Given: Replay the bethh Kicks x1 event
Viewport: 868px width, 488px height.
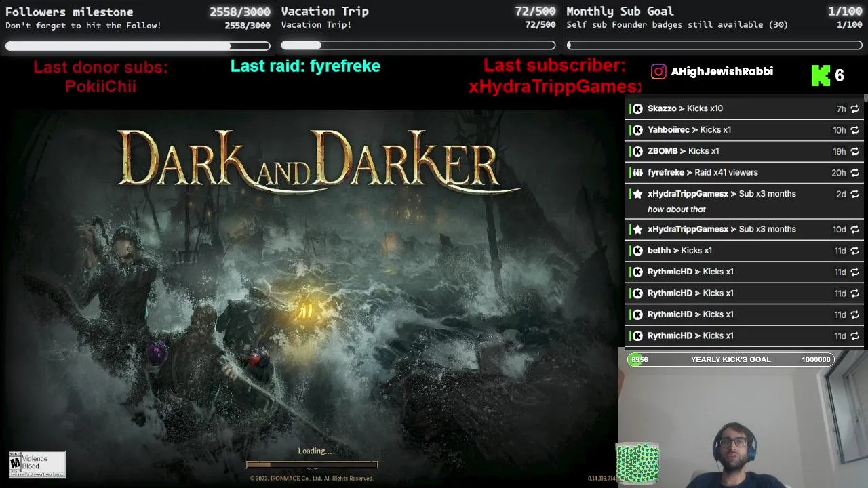Looking at the screenshot, I should pyautogui.click(x=854, y=251).
